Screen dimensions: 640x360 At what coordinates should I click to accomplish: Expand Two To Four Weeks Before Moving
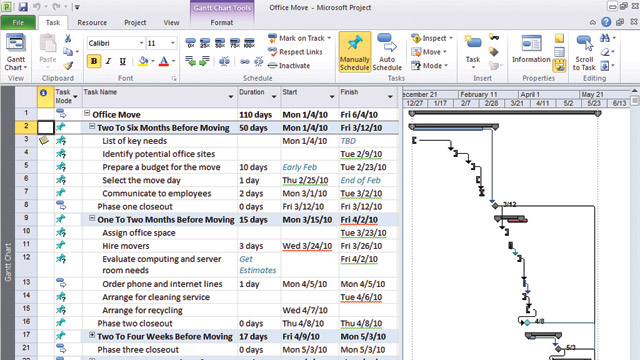92,335
